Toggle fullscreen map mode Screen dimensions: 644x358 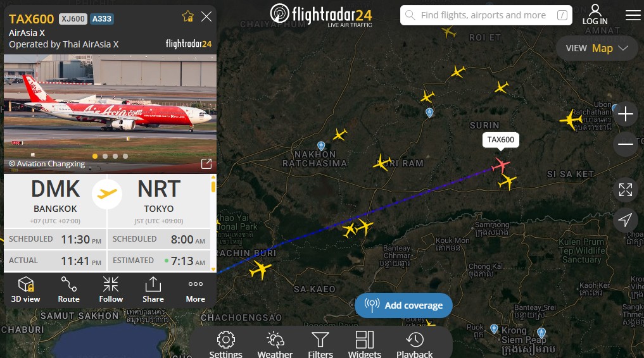coord(625,190)
